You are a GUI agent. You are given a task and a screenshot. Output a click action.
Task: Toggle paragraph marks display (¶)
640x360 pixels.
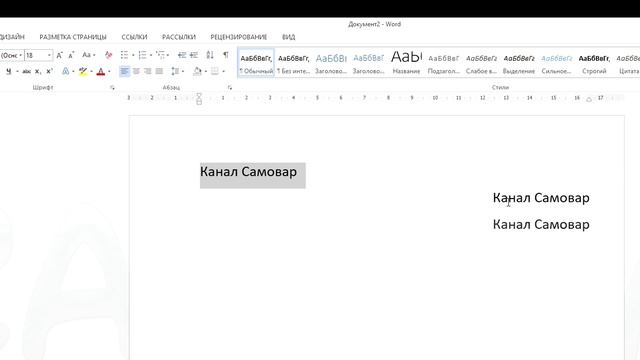point(225,55)
